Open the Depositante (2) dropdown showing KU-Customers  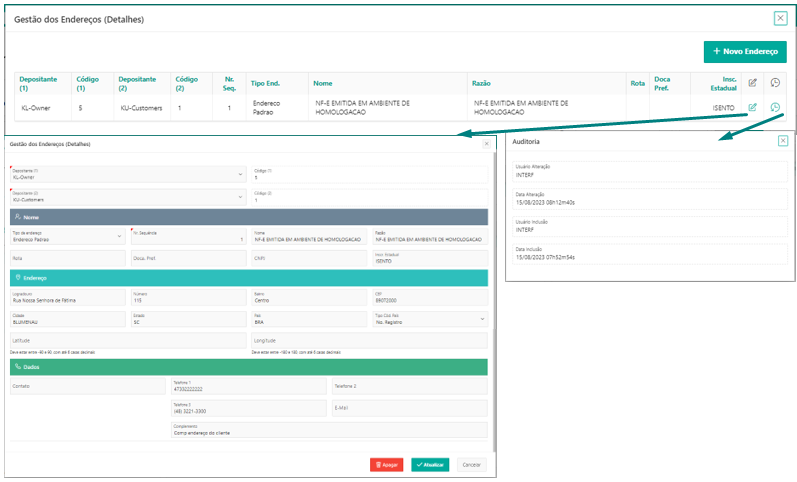click(128, 197)
